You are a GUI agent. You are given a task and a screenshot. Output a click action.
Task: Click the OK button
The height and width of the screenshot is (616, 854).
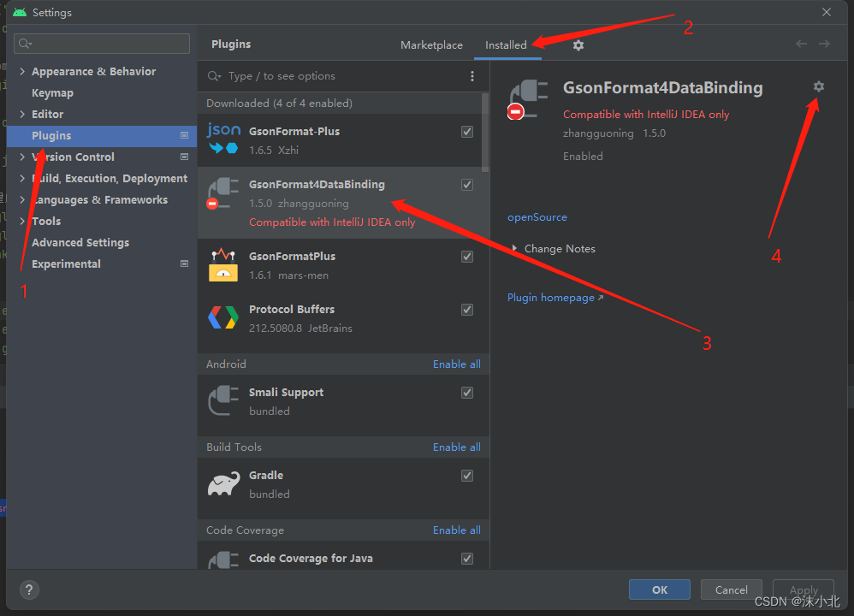[x=660, y=589]
